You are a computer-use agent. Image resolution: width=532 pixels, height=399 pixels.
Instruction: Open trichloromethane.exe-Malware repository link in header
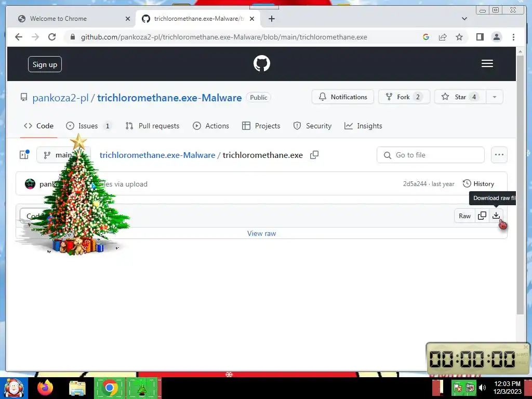[x=169, y=98]
